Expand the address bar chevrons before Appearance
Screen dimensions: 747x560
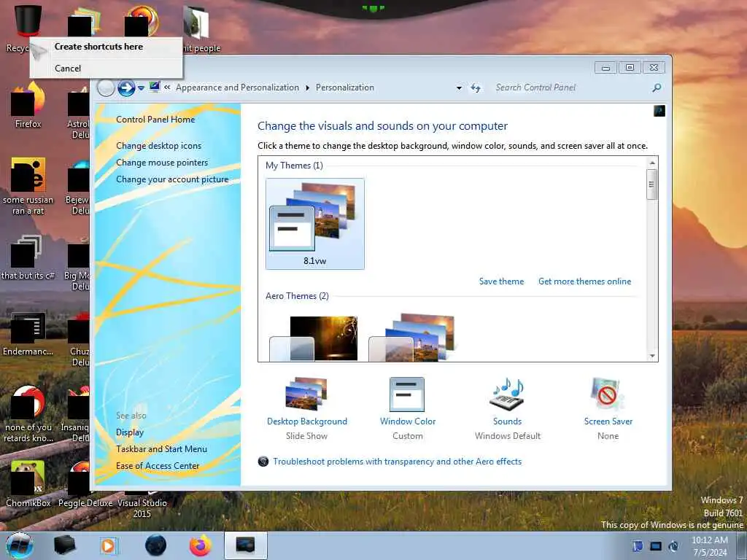167,87
